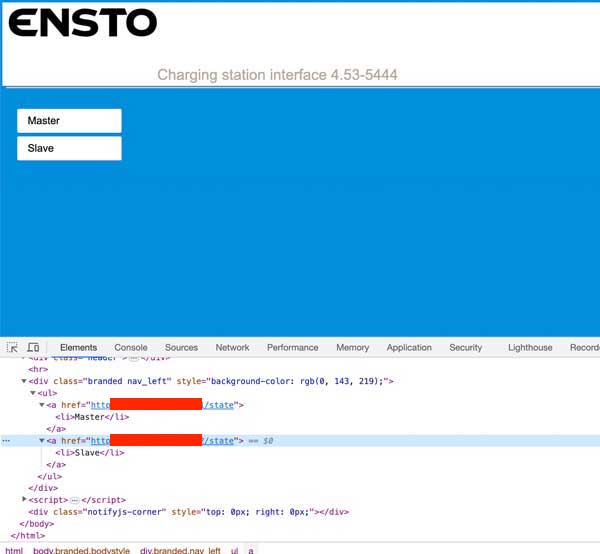Click the closing </ul> tag row
The width and height of the screenshot is (600, 554).
coord(50,476)
